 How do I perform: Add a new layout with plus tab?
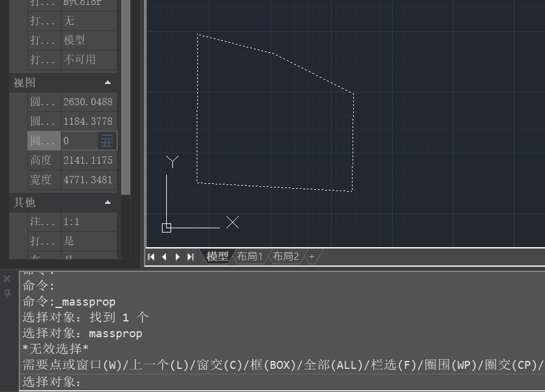coord(312,257)
